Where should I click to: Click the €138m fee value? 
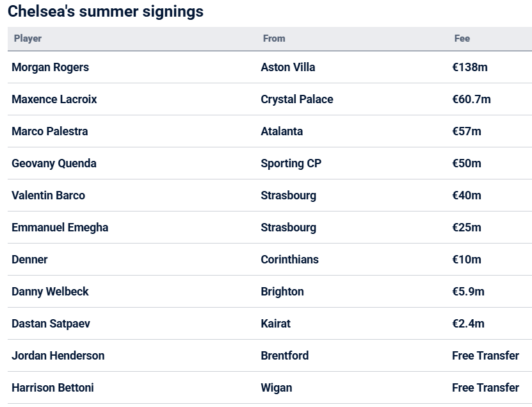pyautogui.click(x=470, y=67)
